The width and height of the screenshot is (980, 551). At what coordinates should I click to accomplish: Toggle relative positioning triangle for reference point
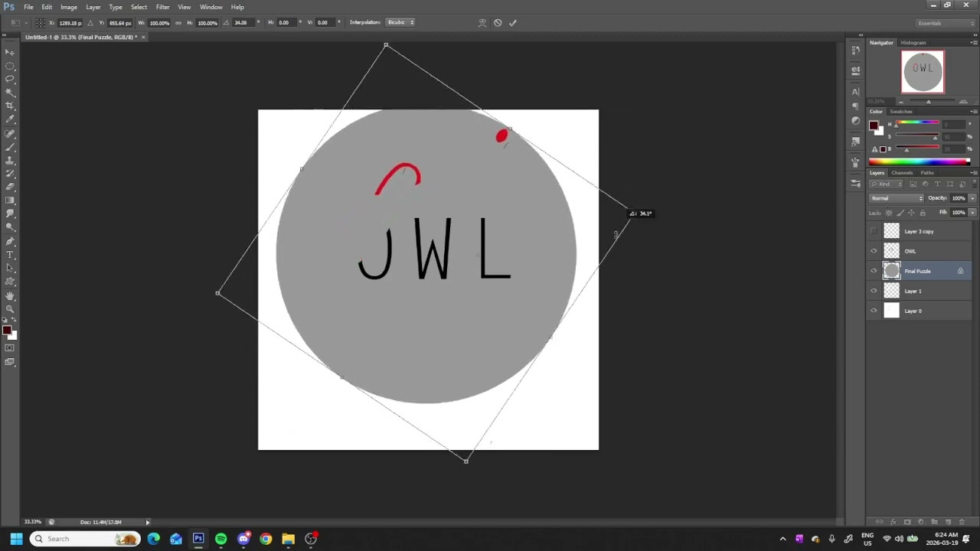pos(90,23)
